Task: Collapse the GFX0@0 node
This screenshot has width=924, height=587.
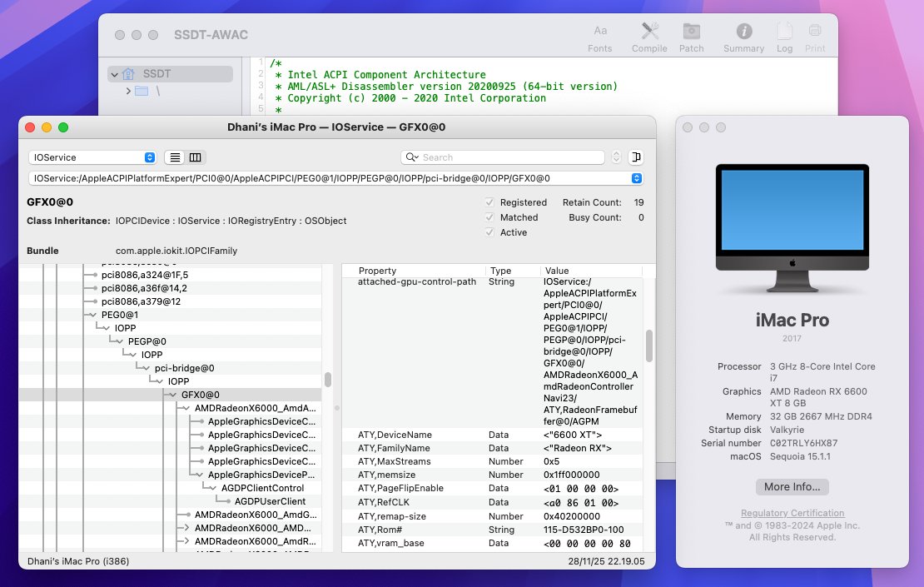Action: click(x=172, y=395)
